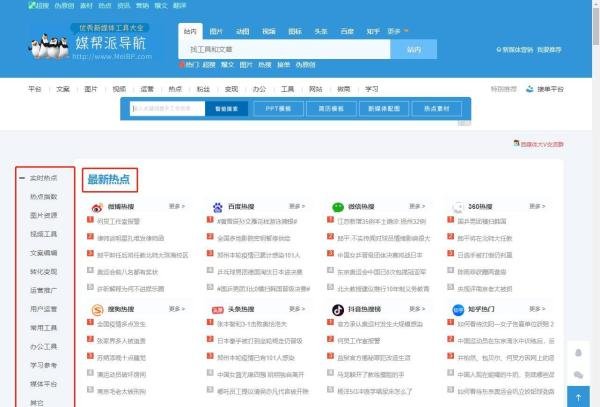Select 视频工具 in the sidebar

(44, 234)
